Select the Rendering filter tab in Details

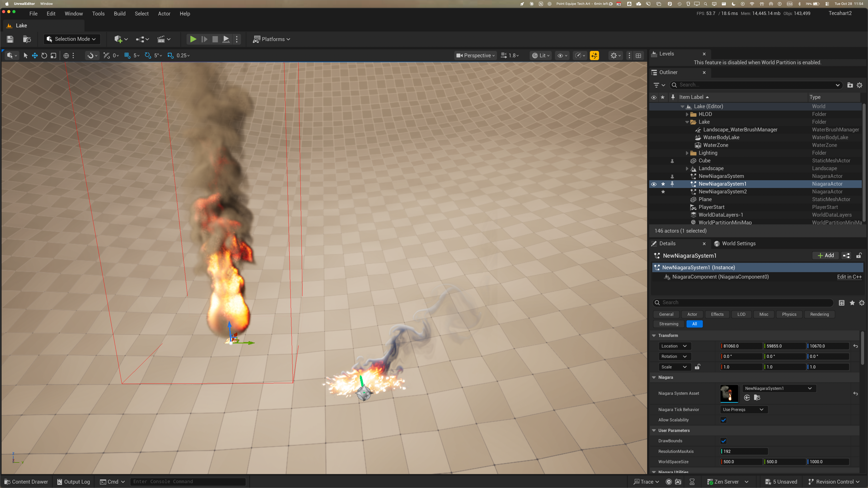coord(819,314)
